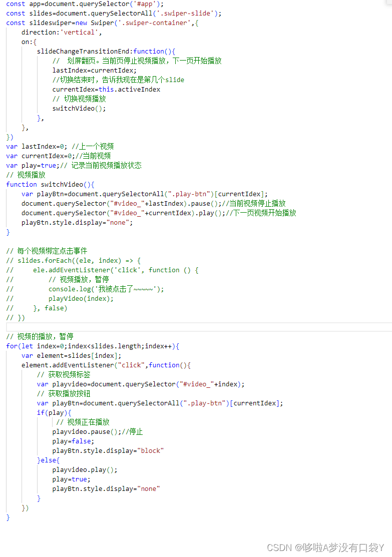The image size is (392, 557).
Task: Click the "var playvideo=document.querySelector" line
Action: coord(141,384)
